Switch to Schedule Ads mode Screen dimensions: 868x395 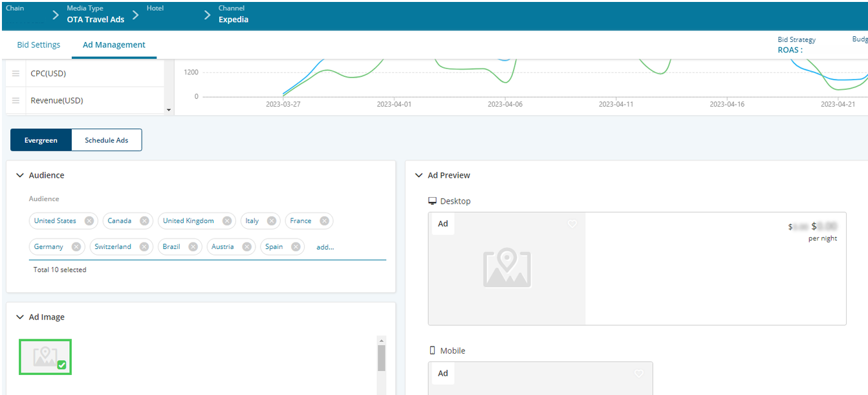tap(107, 140)
